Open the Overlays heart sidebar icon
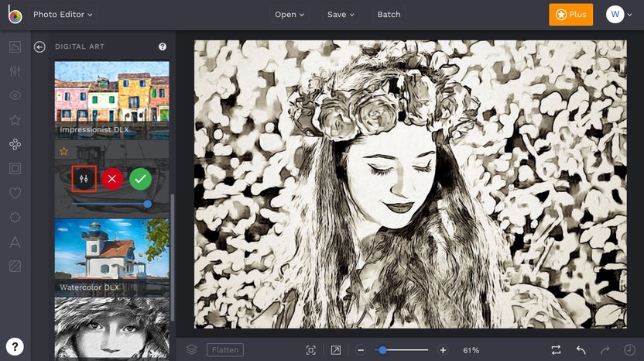 point(15,193)
